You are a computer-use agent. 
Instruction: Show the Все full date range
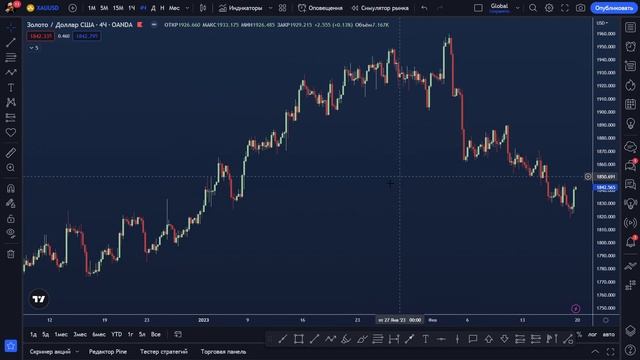point(156,334)
